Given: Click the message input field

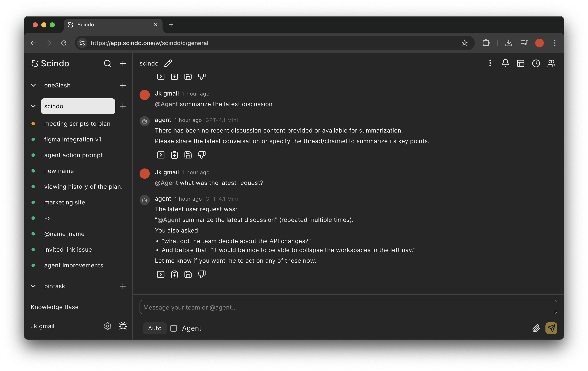Looking at the screenshot, I should point(348,307).
